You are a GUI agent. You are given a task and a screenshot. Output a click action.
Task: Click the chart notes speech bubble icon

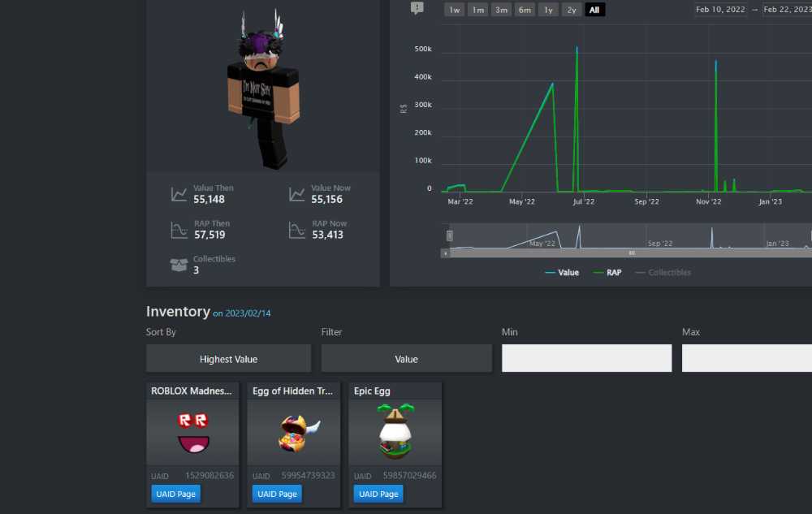[x=417, y=8]
